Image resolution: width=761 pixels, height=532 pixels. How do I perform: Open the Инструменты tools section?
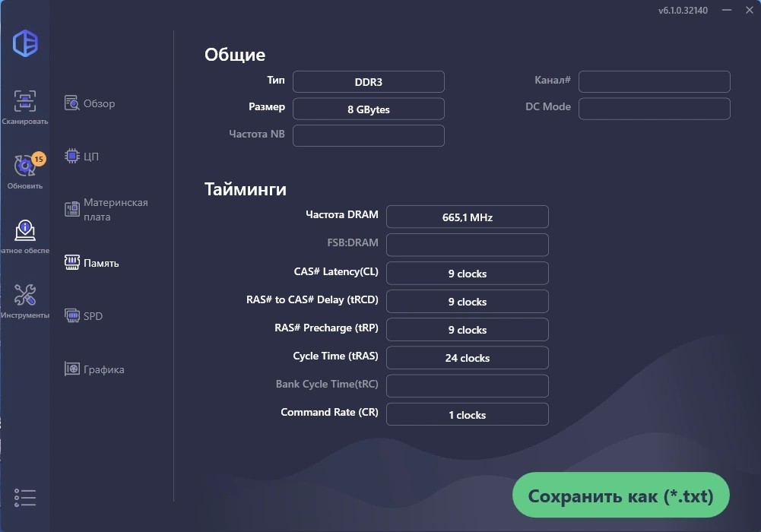[25, 301]
